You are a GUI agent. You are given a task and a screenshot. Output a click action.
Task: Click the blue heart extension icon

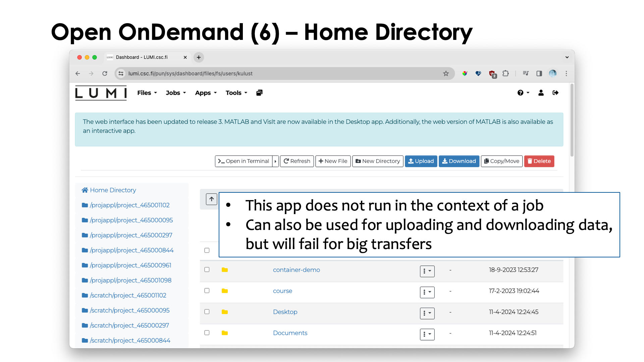[x=478, y=73]
